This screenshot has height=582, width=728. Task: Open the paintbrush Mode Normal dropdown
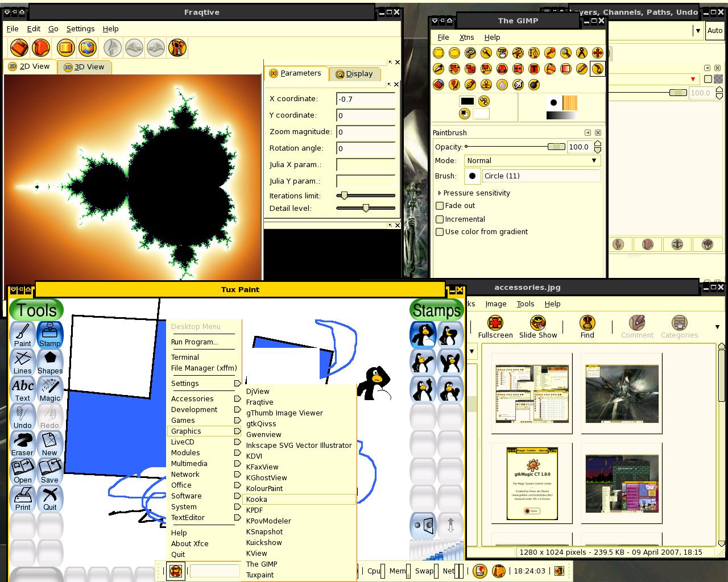532,161
